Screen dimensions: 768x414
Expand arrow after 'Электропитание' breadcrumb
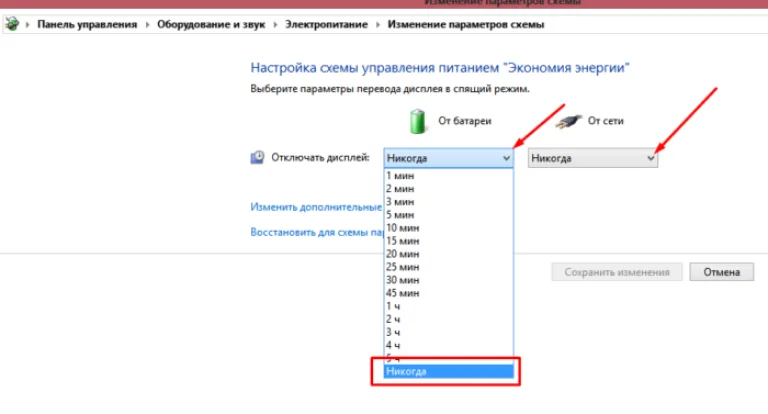pos(378,24)
